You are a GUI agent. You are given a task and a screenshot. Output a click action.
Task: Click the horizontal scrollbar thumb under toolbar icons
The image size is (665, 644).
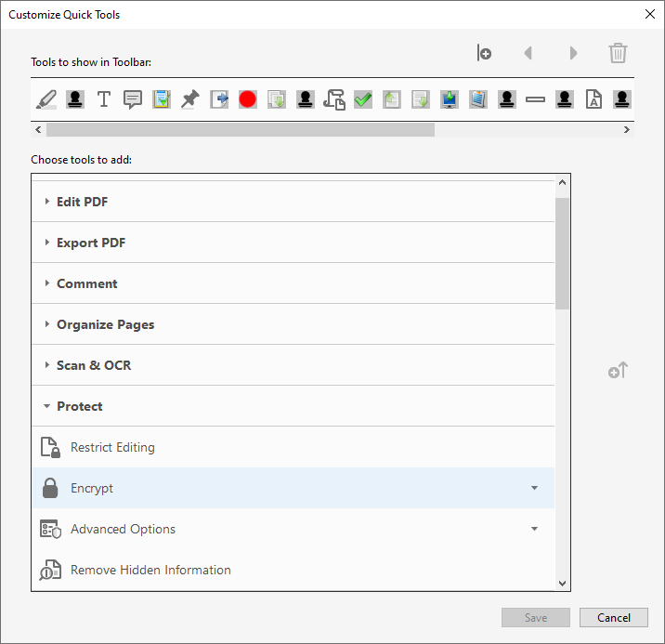pos(241,129)
